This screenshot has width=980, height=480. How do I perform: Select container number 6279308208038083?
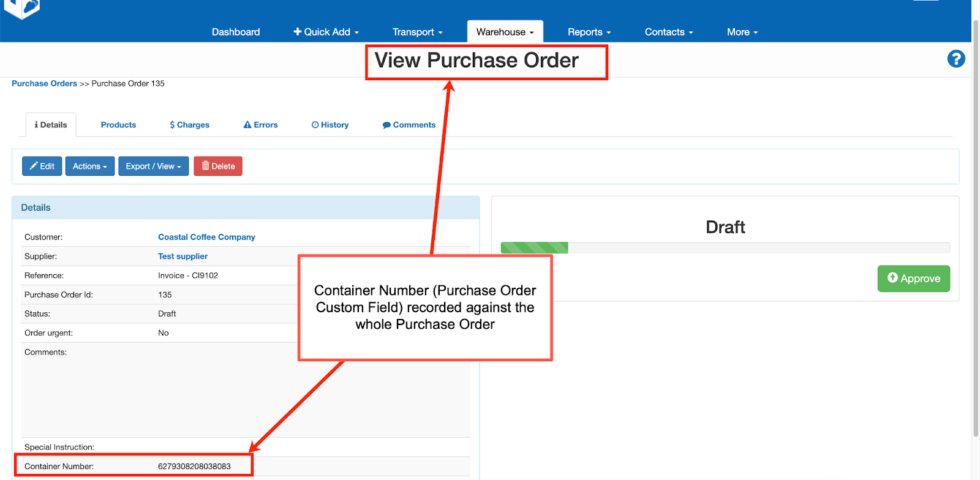[x=194, y=467]
